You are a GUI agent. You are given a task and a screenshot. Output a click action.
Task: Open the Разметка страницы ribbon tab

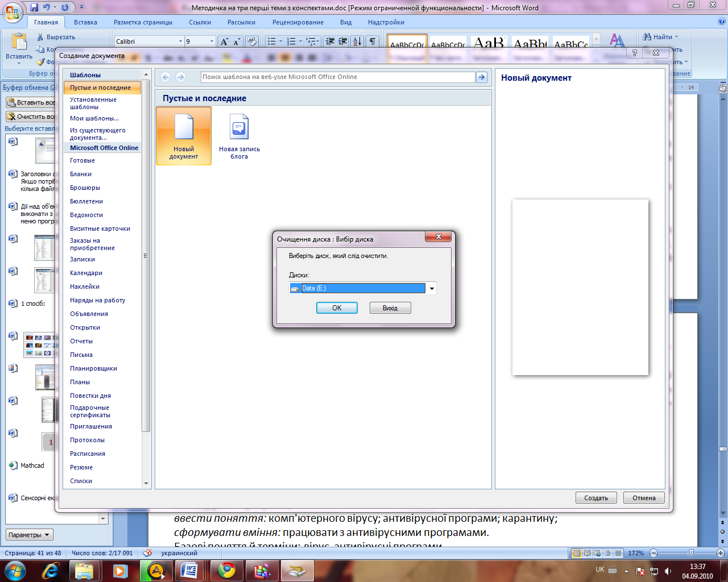pos(143,22)
